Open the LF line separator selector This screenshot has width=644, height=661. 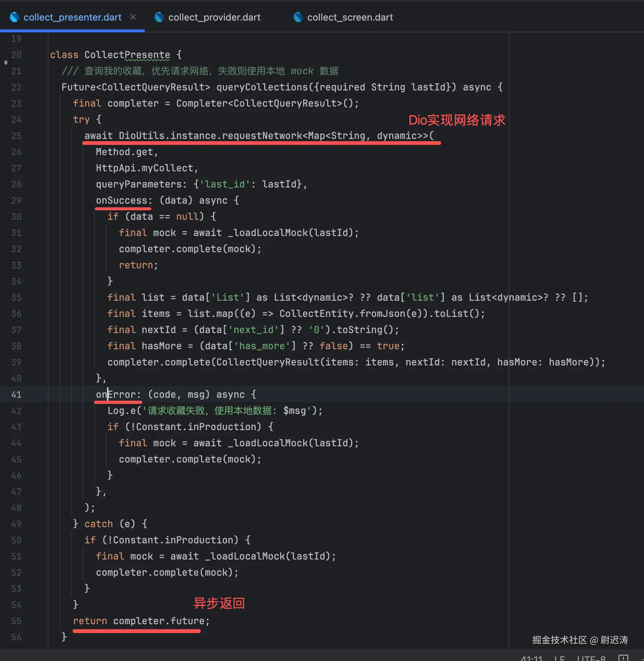click(559, 658)
